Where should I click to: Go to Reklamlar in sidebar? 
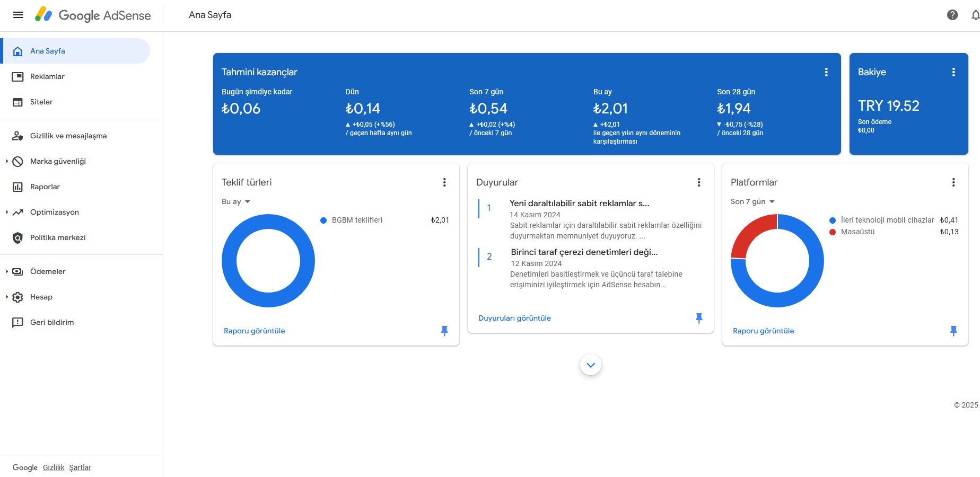tap(76, 76)
